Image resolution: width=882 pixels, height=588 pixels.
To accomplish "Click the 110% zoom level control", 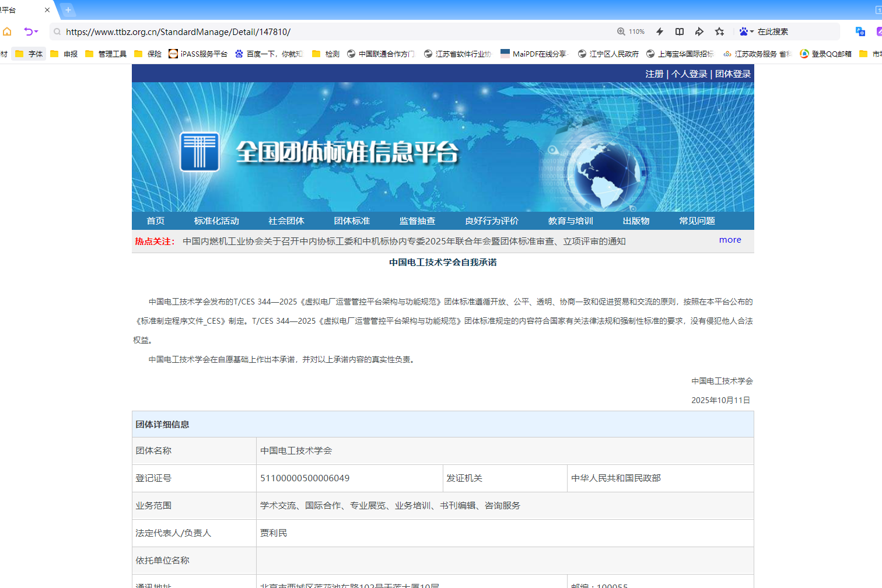I will [x=630, y=31].
